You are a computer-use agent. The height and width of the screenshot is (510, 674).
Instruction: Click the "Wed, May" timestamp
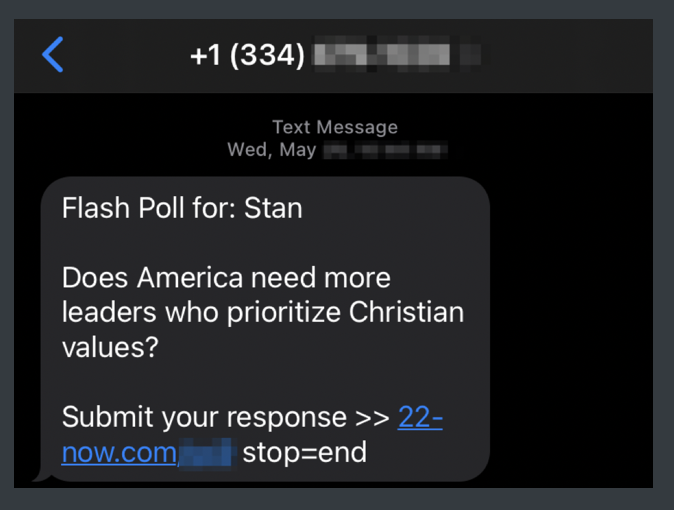[272, 150]
